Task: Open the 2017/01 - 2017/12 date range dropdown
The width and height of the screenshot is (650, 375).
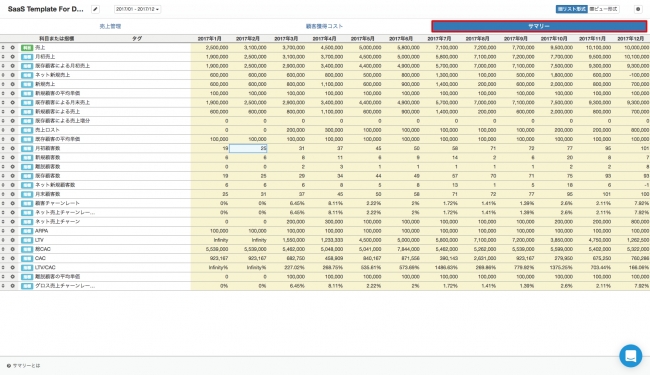Action: pyautogui.click(x=138, y=9)
